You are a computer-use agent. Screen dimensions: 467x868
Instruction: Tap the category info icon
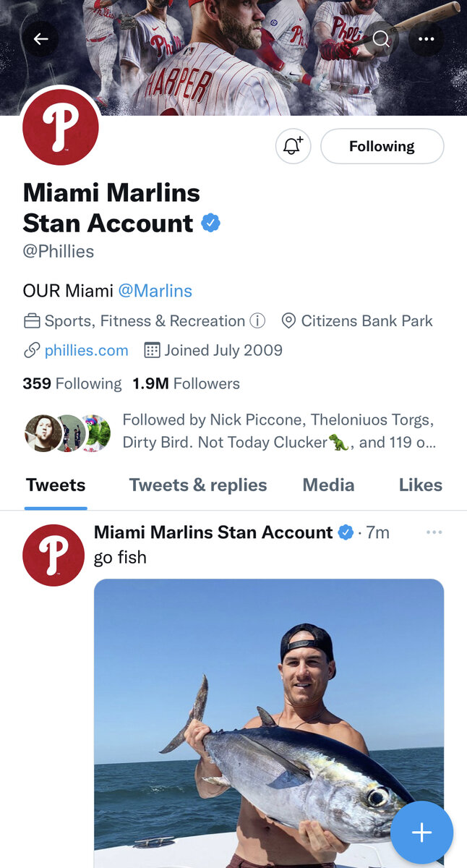pyautogui.click(x=257, y=320)
